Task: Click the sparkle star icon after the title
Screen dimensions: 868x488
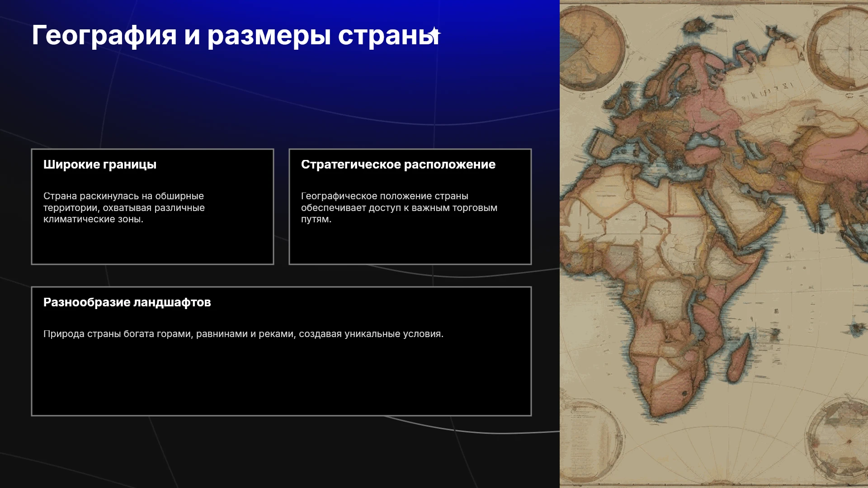Action: pos(434,33)
